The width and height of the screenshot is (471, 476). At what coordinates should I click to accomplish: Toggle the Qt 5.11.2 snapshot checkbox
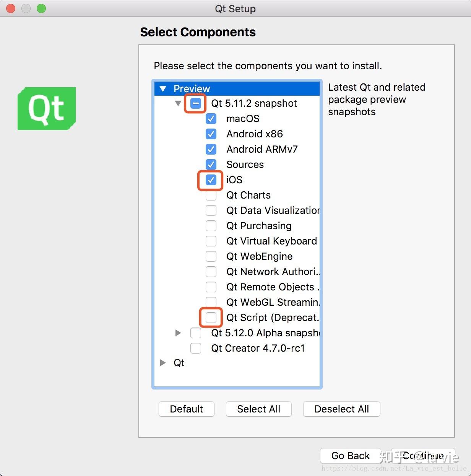coord(196,103)
